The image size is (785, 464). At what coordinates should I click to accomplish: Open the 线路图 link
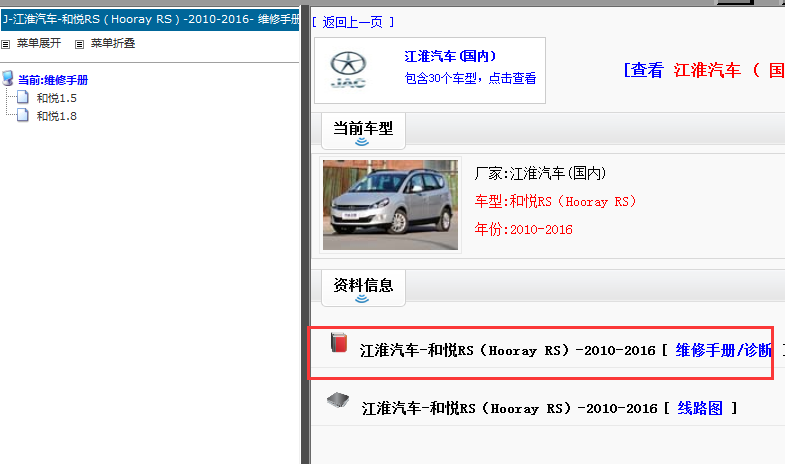coord(700,408)
